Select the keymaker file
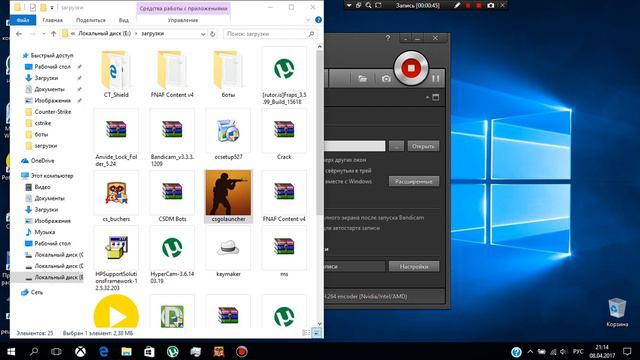 point(228,252)
